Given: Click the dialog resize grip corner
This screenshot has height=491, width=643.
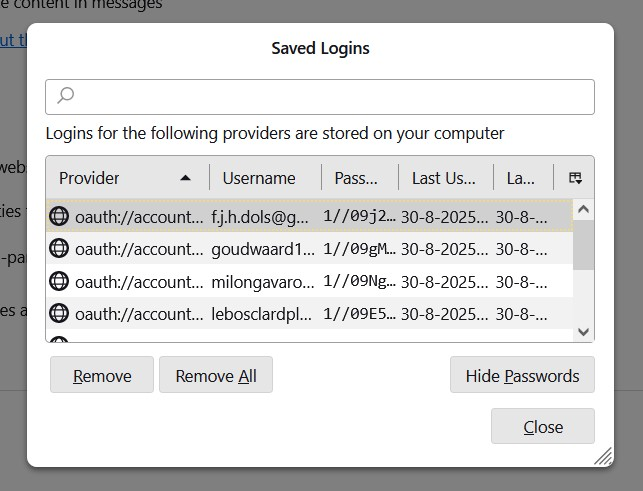Looking at the screenshot, I should (603, 457).
